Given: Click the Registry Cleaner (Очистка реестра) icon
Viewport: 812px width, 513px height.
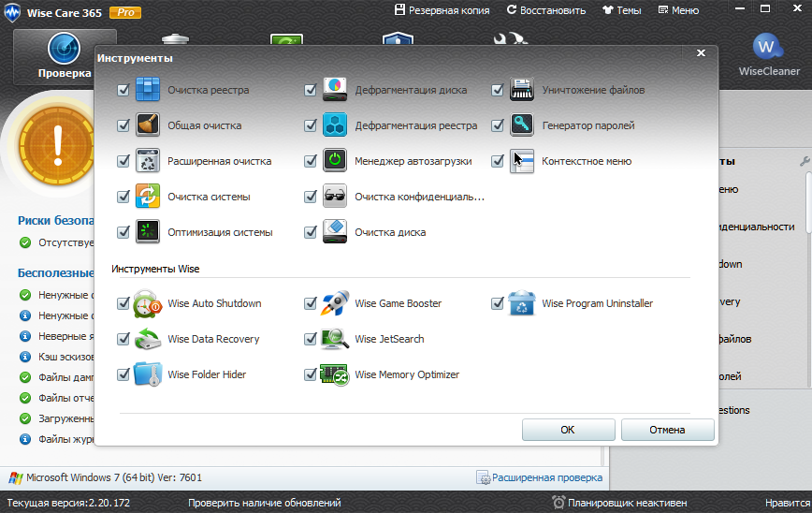Looking at the screenshot, I should click(148, 89).
